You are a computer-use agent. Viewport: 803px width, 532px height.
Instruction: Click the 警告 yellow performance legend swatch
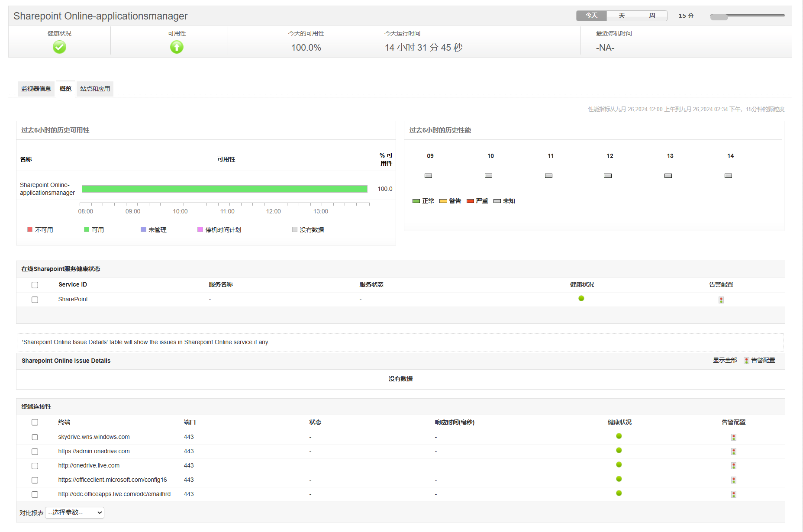pyautogui.click(x=443, y=201)
